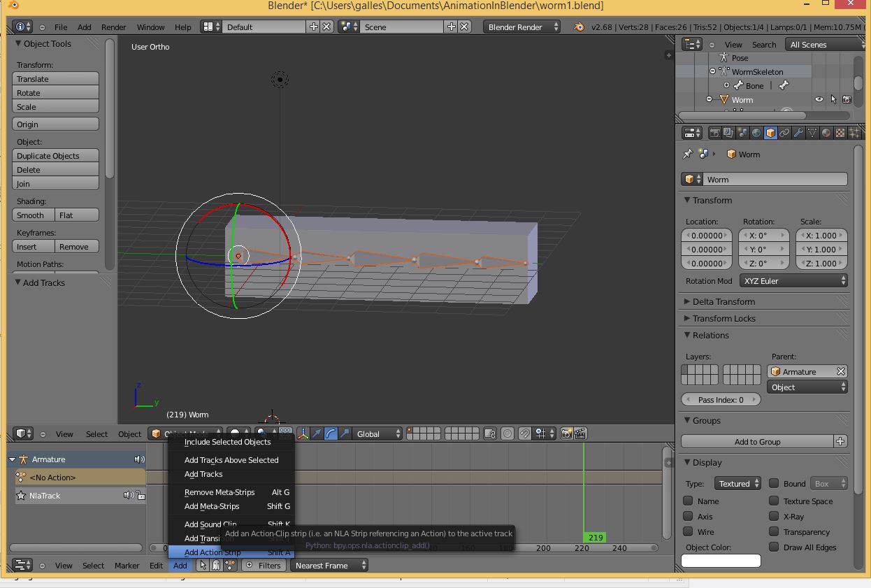Viewport: 871px width, 588px height.
Task: Open the Rotation Mode XYZ Euler dropdown
Action: pyautogui.click(x=793, y=281)
